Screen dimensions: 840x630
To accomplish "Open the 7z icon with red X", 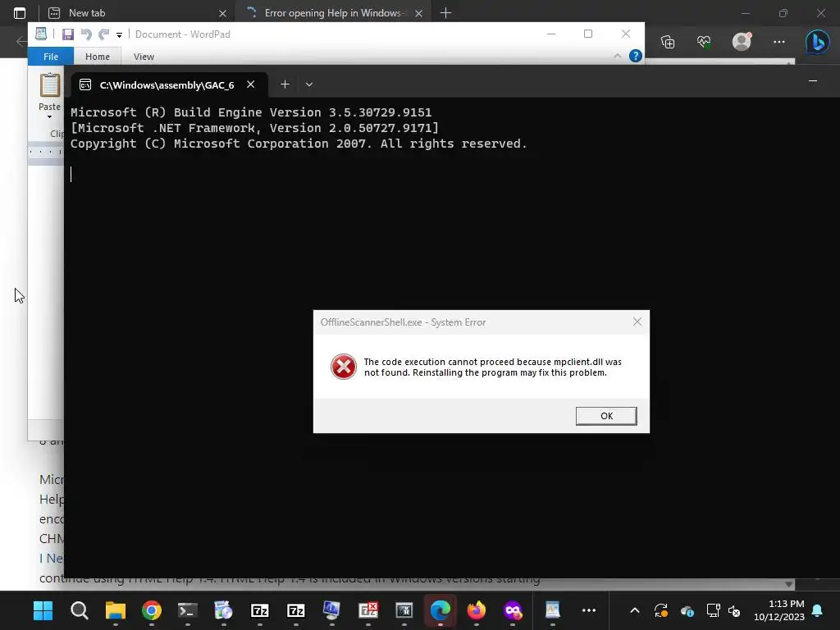I will pos(368,610).
